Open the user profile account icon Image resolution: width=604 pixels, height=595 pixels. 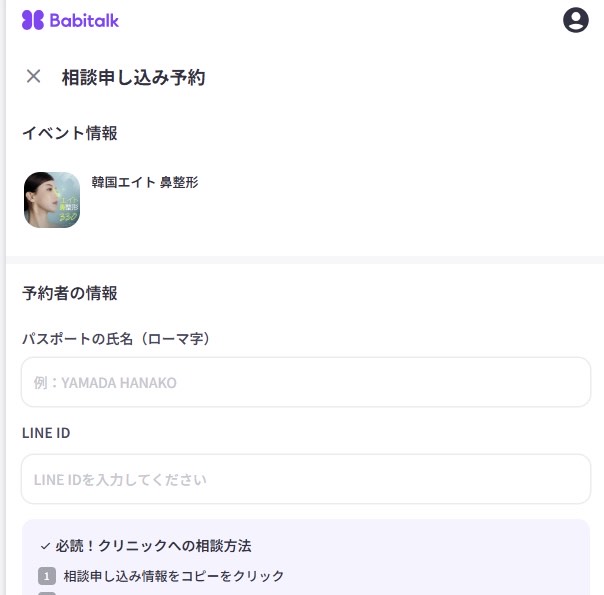(x=575, y=20)
